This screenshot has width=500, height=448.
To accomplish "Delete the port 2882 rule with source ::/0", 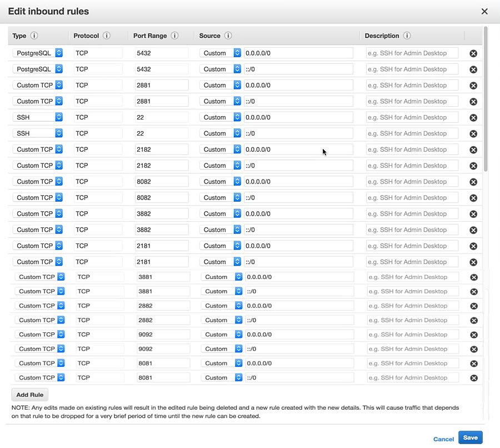I will (x=474, y=320).
